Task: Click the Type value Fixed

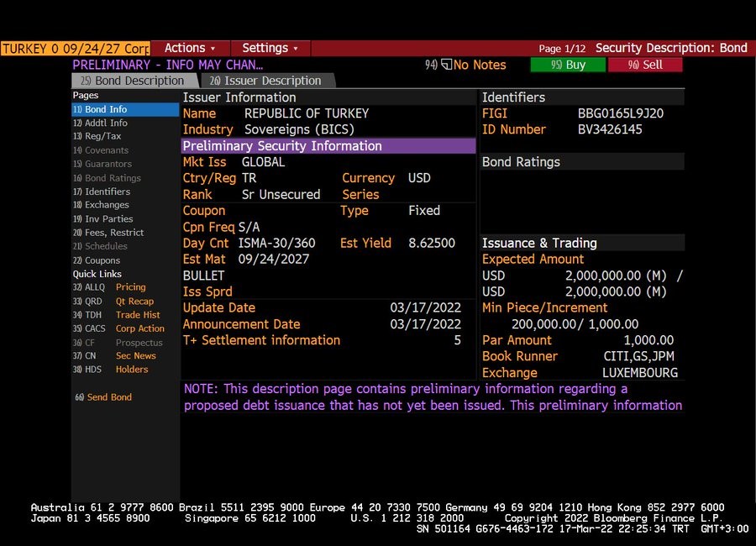Action: coord(424,211)
